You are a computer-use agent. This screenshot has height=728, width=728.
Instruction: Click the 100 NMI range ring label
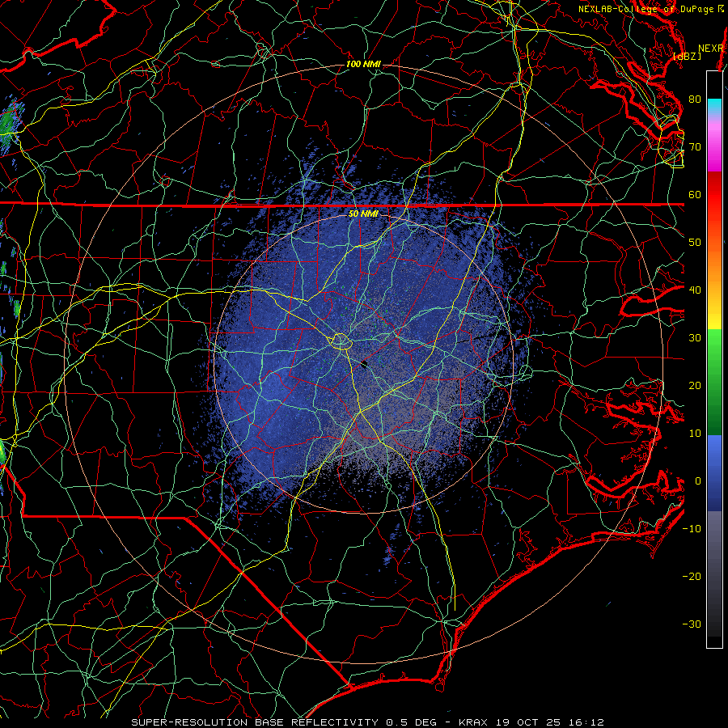[363, 64]
